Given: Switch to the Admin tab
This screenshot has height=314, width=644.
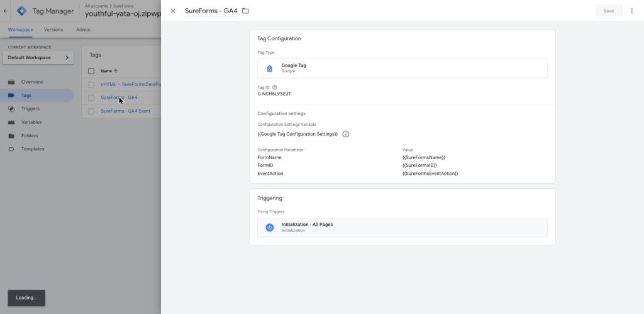Looking at the screenshot, I should (x=83, y=30).
